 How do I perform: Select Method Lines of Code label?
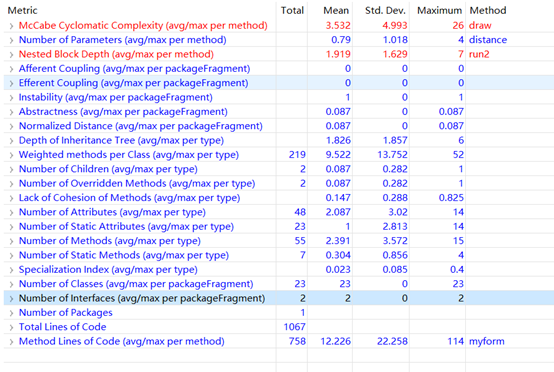coord(122,341)
